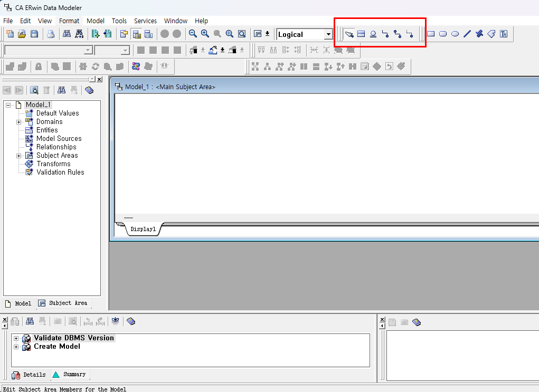The width and height of the screenshot is (539, 392).
Task: Click the Subject Area icon beside Logical dropdown
Action: click(x=258, y=34)
